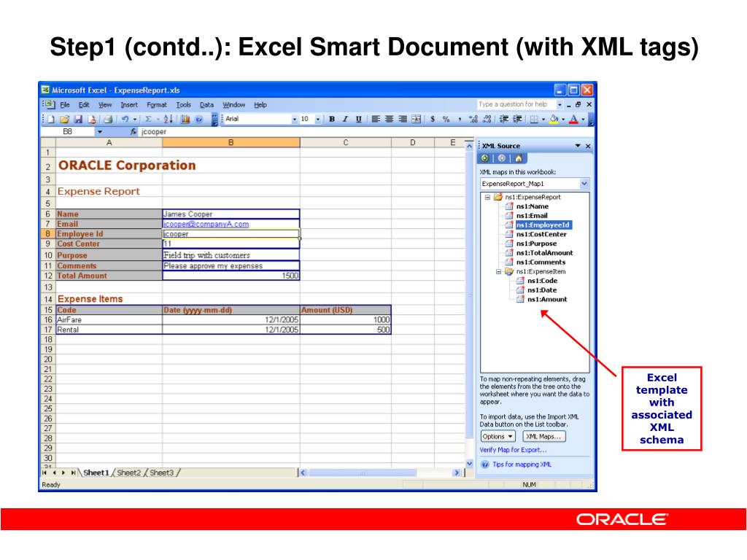747x560 pixels.
Task: Select the AirFare cell
Action: (109, 320)
